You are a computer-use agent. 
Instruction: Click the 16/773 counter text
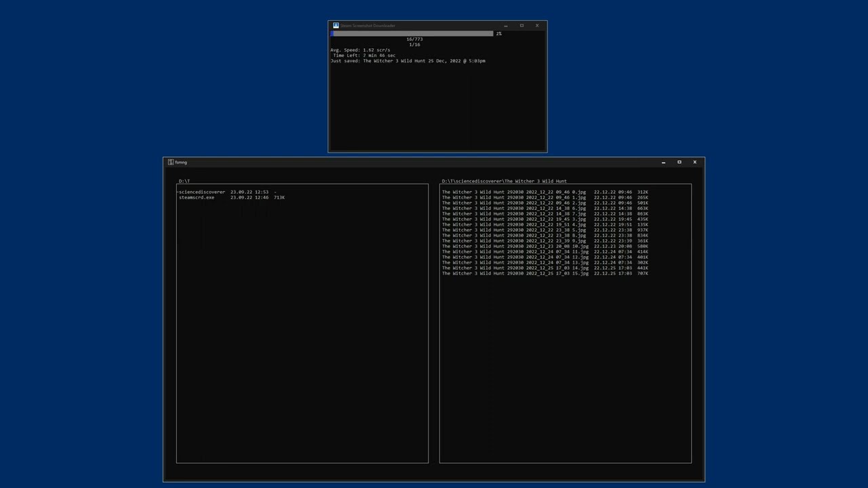coord(414,39)
